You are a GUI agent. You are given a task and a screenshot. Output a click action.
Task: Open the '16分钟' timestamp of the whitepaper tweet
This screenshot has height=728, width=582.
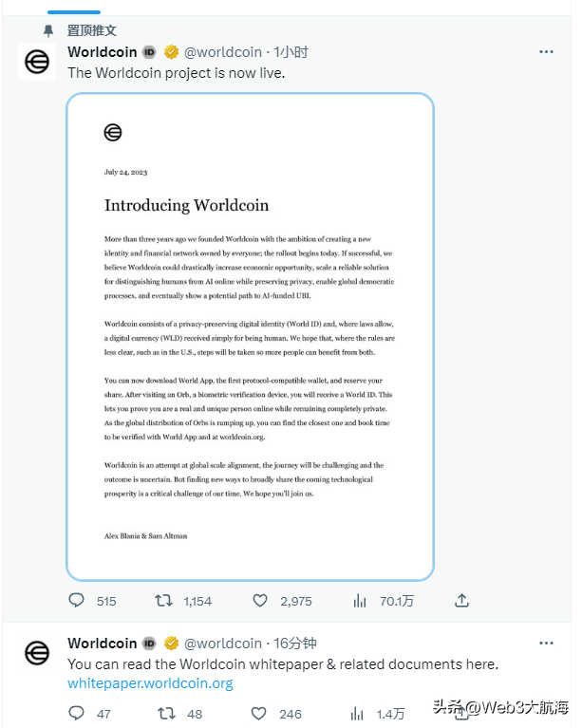(x=294, y=644)
